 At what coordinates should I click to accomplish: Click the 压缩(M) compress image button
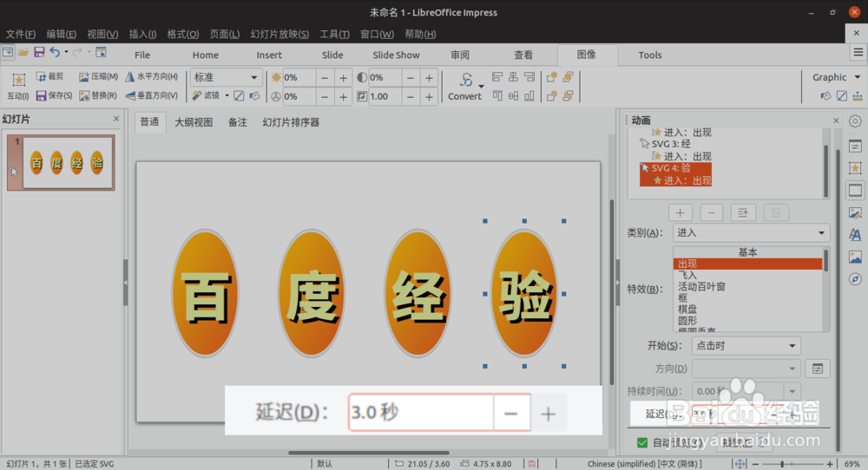tap(98, 77)
